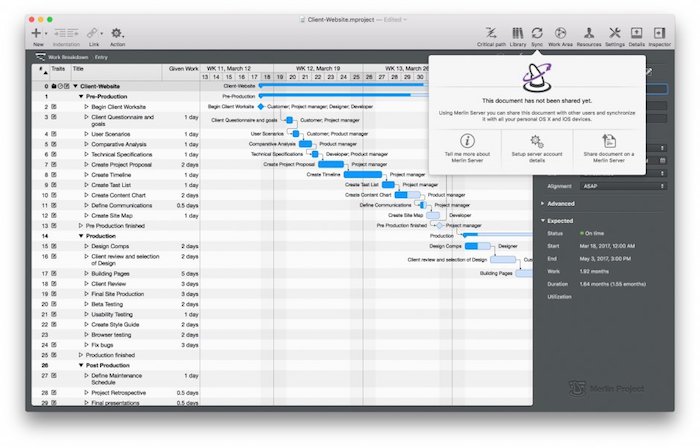Click the trait icon on row 15

click(x=54, y=246)
